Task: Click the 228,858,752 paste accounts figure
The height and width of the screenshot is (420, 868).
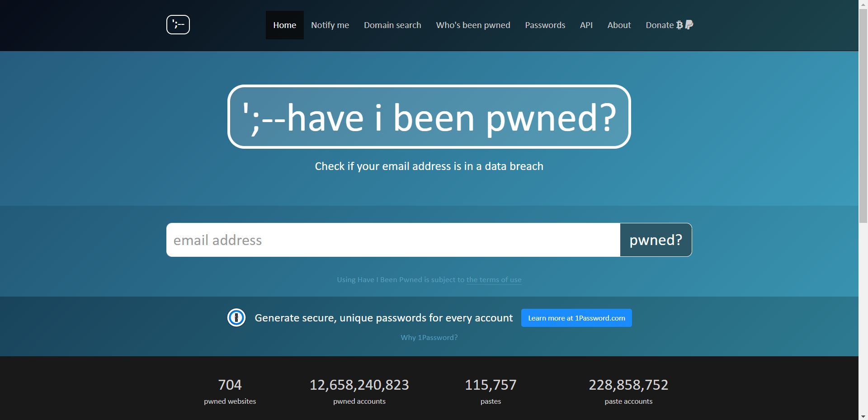Action: coord(628,385)
